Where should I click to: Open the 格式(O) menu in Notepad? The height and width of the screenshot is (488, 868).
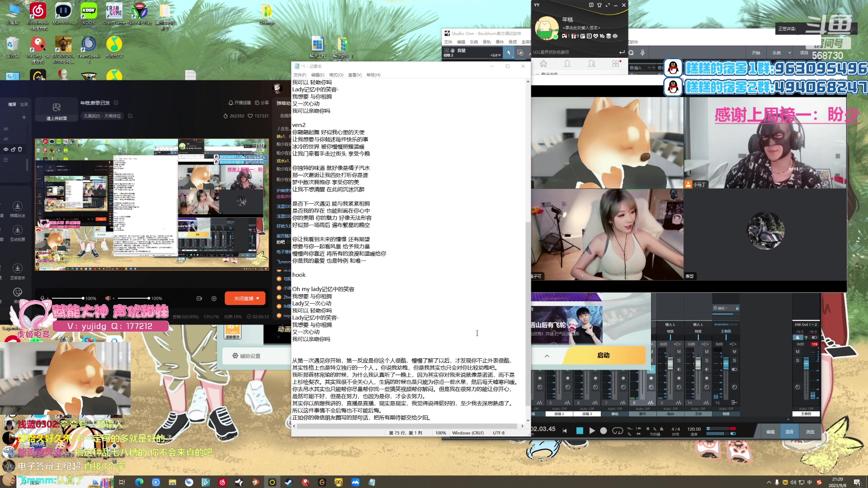(x=336, y=75)
